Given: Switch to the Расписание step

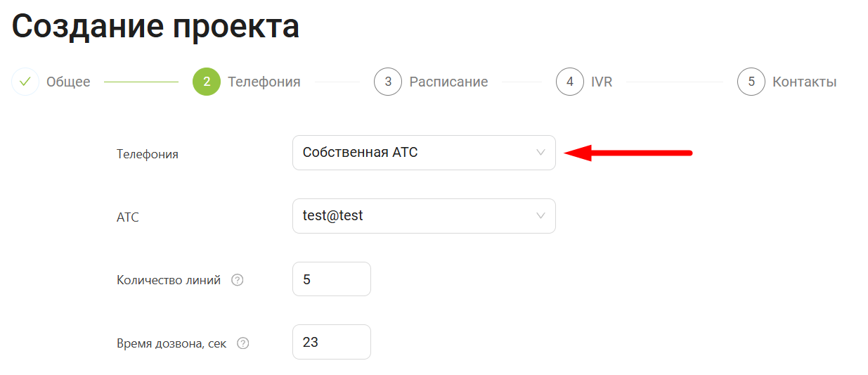Looking at the screenshot, I should [x=448, y=82].
